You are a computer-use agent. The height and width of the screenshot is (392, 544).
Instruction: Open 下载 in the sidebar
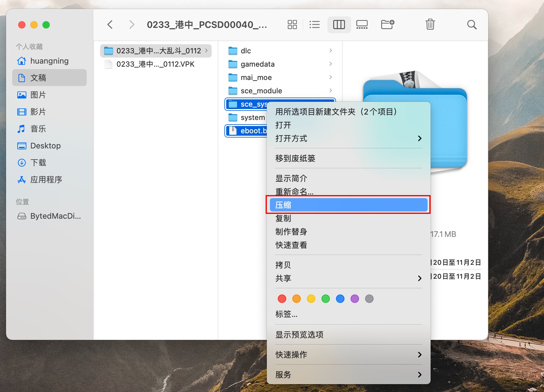[x=49, y=163]
